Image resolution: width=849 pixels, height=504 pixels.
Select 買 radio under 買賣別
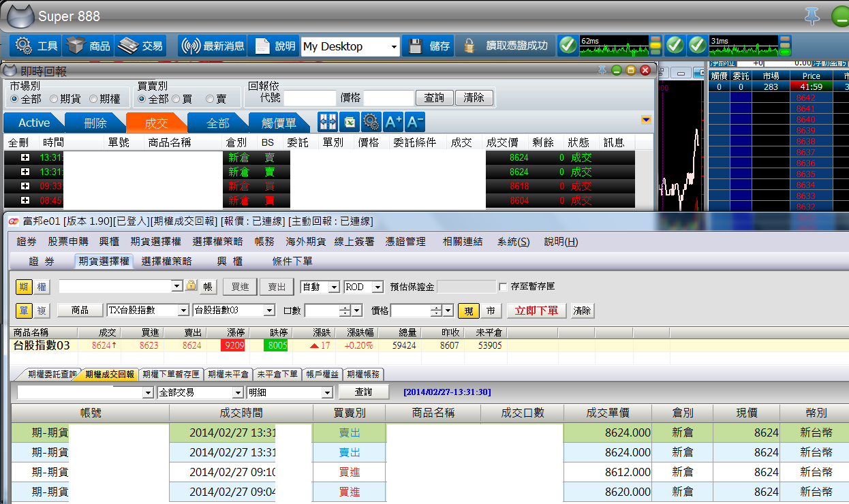[176, 99]
